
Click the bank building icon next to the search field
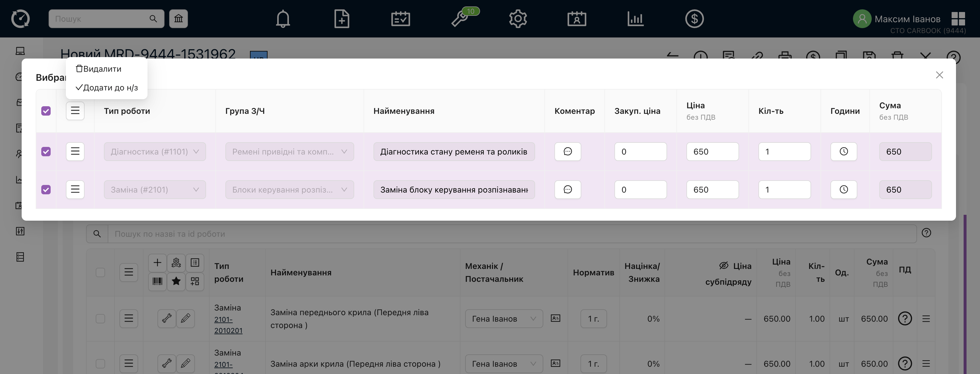(179, 19)
